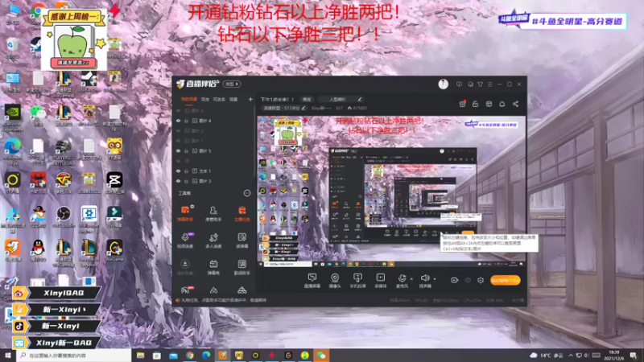Viewport: 644px width, 362px height.
Task: Click the pill button beside 直播伴侣 logo
Action: point(232,84)
